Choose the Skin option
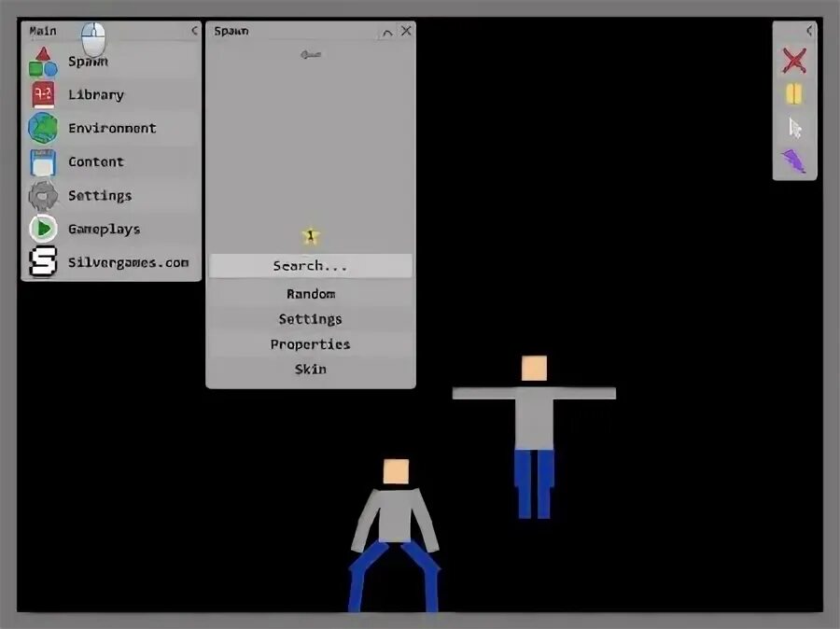The image size is (840, 629). (309, 369)
